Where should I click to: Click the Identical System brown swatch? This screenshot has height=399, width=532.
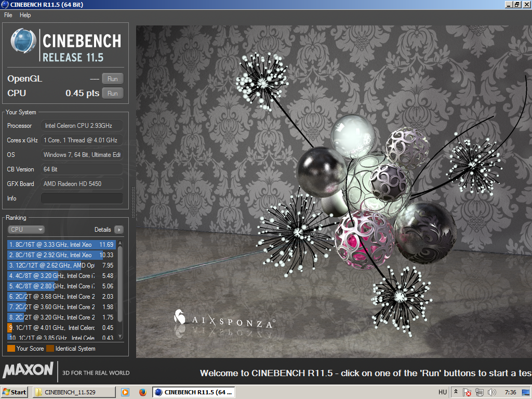50,349
